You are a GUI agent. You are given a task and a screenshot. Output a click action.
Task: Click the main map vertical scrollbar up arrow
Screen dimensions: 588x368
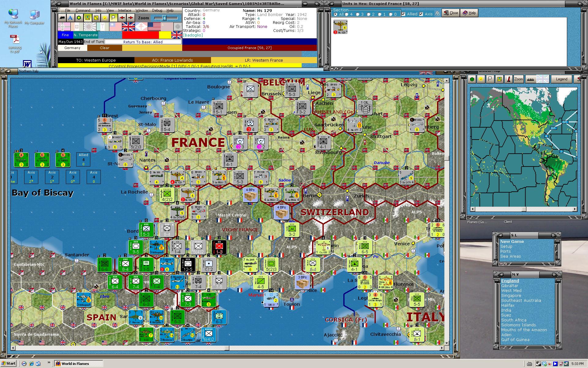(447, 81)
